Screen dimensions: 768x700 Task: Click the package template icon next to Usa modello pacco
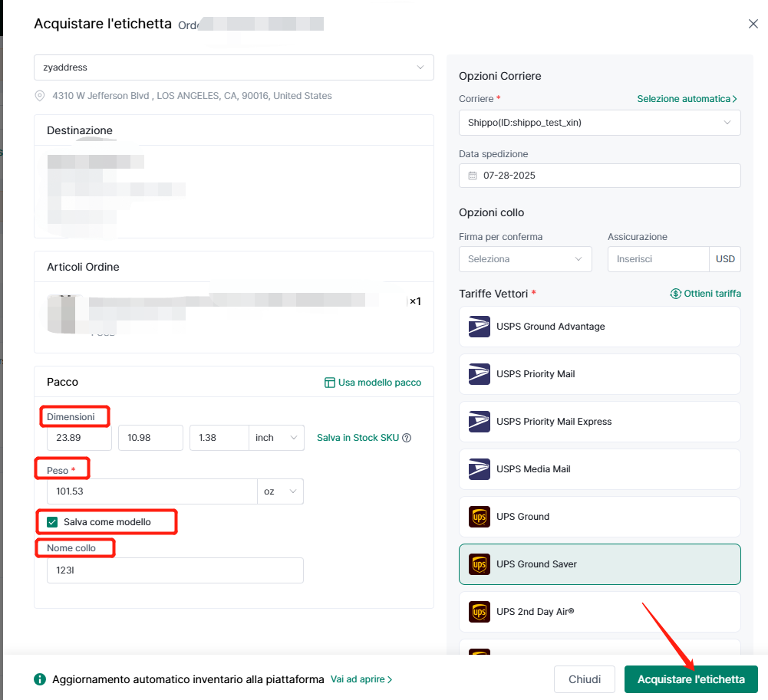(x=330, y=383)
